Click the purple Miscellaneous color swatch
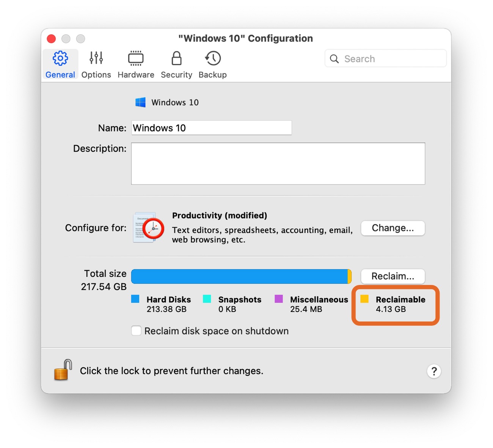This screenshot has width=493, height=448. 279,299
